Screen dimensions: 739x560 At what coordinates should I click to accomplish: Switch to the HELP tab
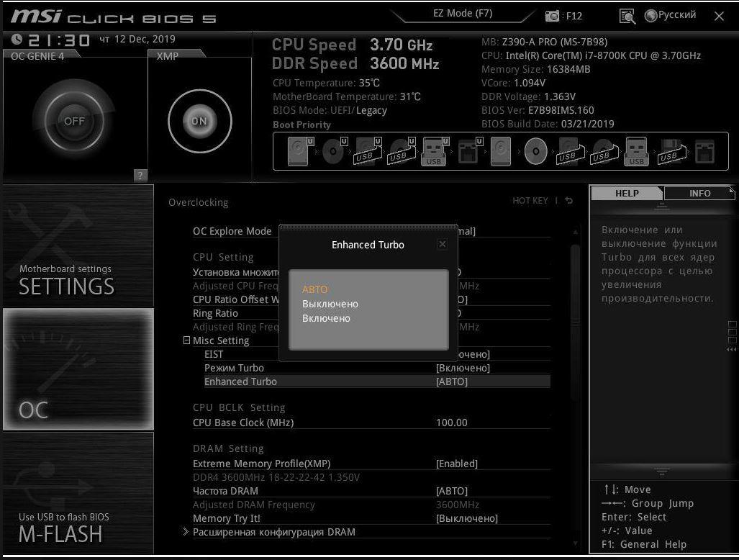pyautogui.click(x=627, y=194)
